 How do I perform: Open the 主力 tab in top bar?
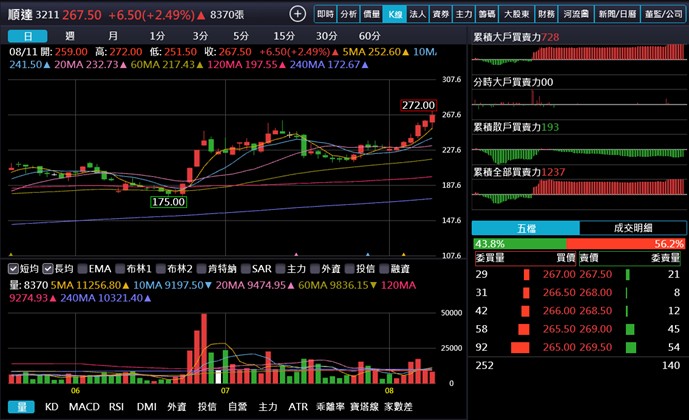pyautogui.click(x=464, y=14)
